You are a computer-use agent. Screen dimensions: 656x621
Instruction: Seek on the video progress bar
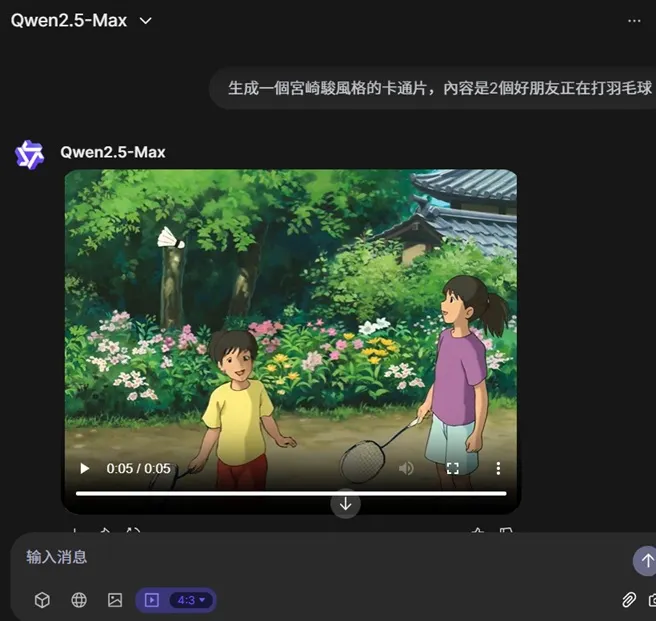point(291,493)
